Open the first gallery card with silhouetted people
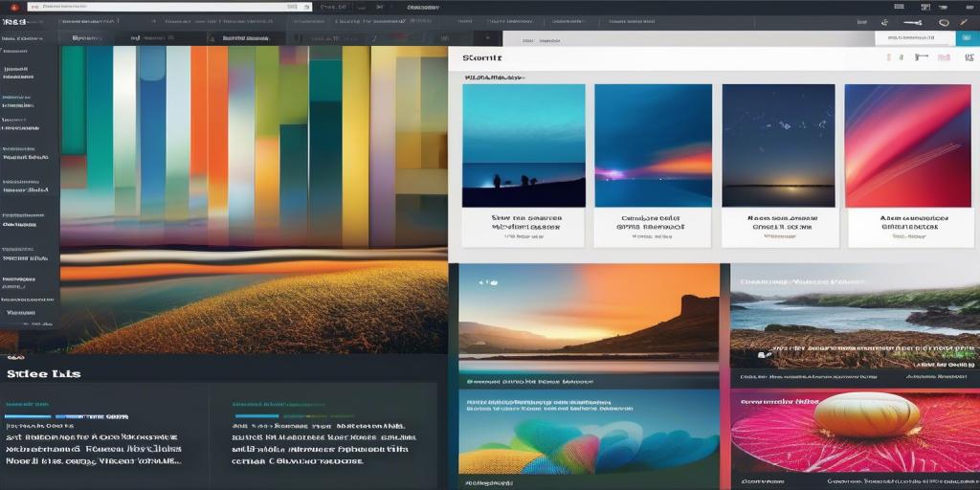Screen dimensions: 980x490 (x=523, y=165)
